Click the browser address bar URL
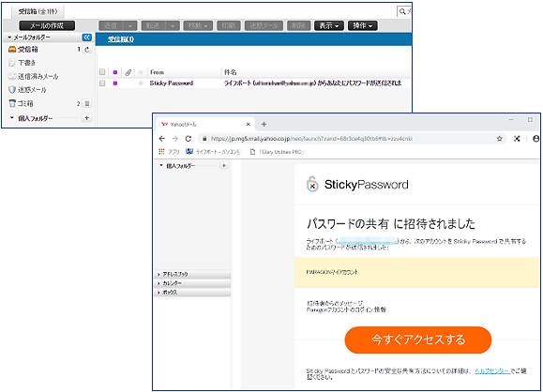The width and height of the screenshot is (543, 392). pos(311,139)
